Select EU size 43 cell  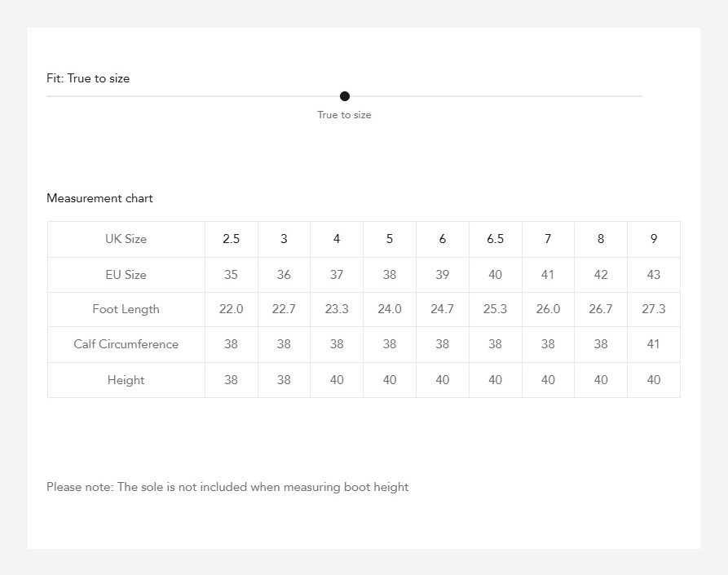pyautogui.click(x=654, y=275)
